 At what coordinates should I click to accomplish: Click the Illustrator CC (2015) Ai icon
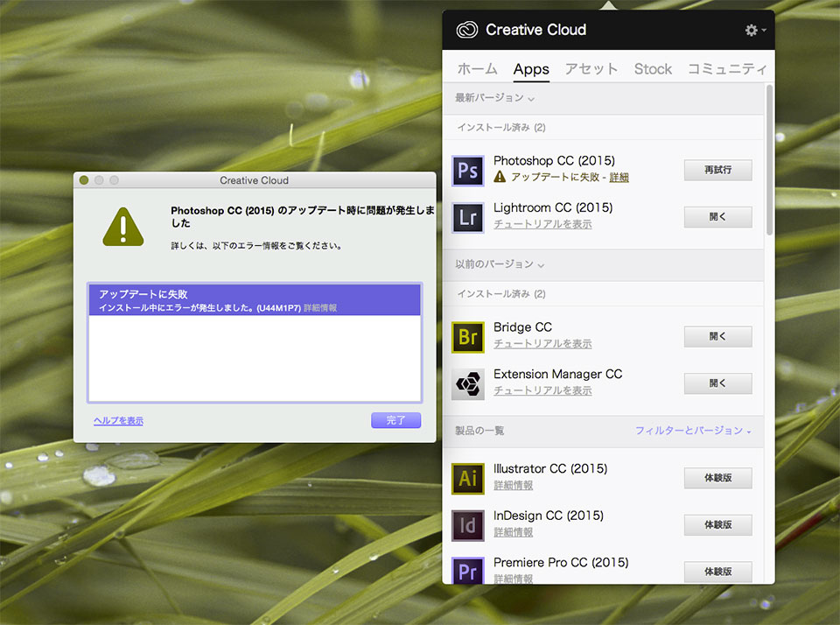[467, 478]
